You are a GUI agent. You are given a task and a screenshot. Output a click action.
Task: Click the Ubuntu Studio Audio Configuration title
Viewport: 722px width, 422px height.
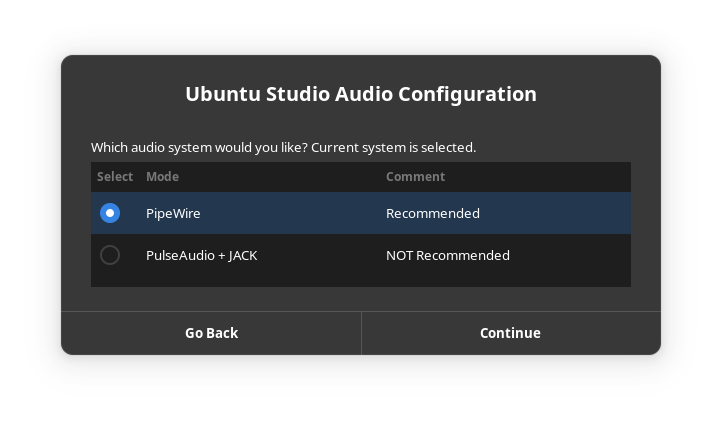point(360,94)
